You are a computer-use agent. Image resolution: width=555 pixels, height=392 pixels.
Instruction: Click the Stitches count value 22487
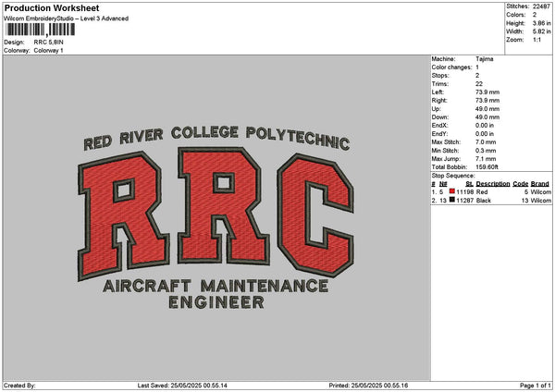(x=539, y=6)
